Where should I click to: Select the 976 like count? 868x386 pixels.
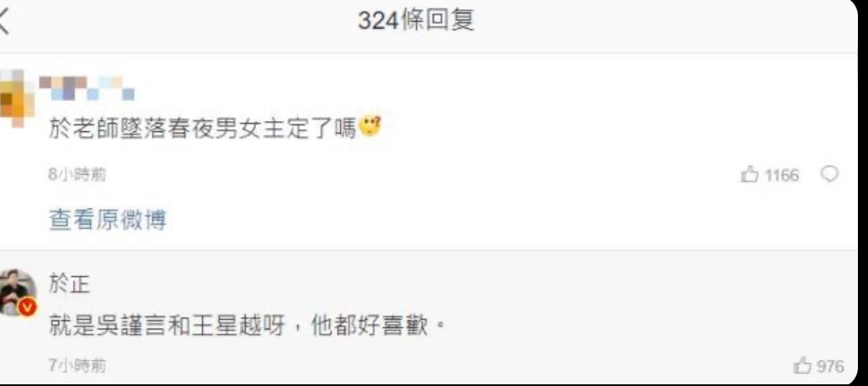tap(830, 366)
